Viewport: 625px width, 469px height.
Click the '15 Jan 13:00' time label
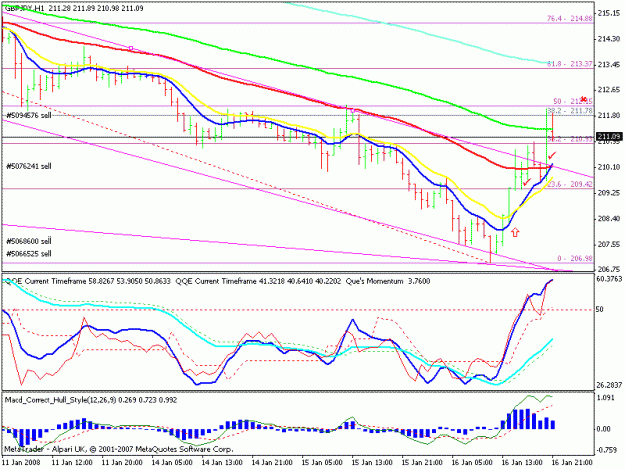(x=372, y=462)
